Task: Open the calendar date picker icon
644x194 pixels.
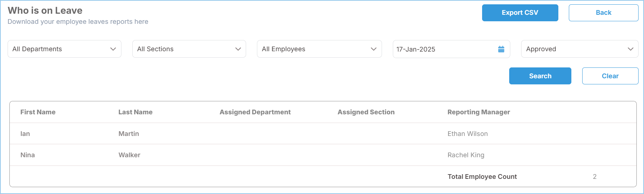Action: click(501, 49)
